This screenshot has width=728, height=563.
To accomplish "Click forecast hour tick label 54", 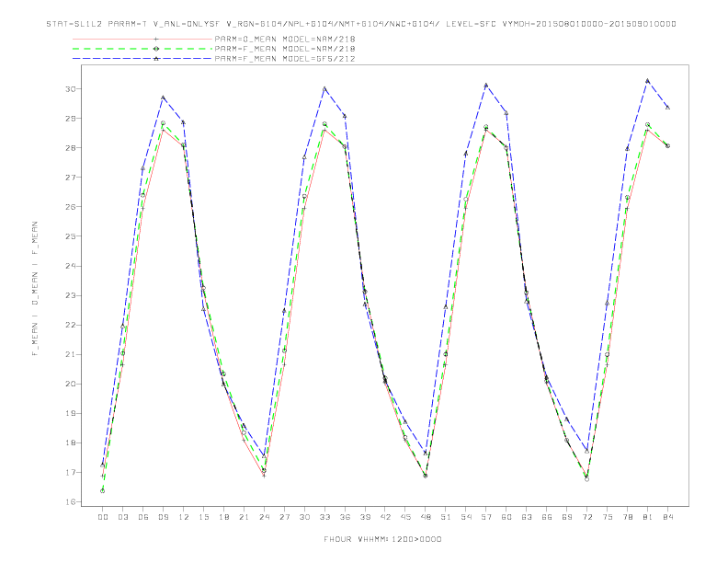I will point(466,517).
